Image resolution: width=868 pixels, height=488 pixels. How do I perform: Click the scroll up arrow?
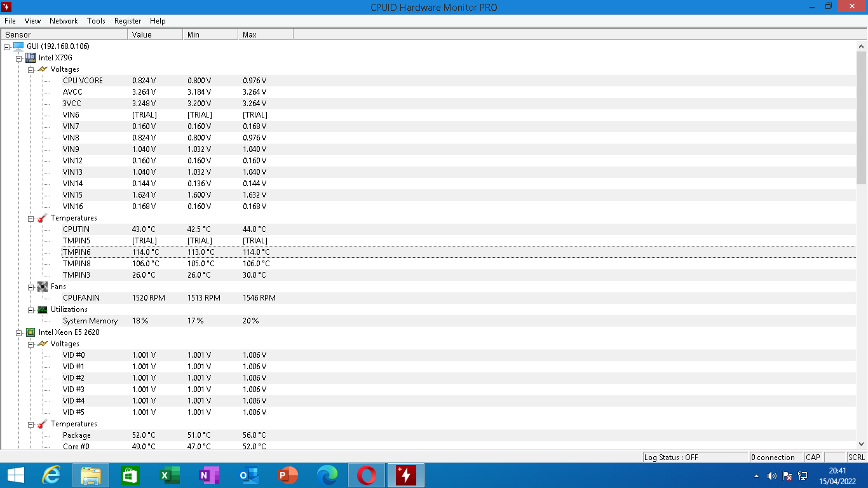point(862,46)
